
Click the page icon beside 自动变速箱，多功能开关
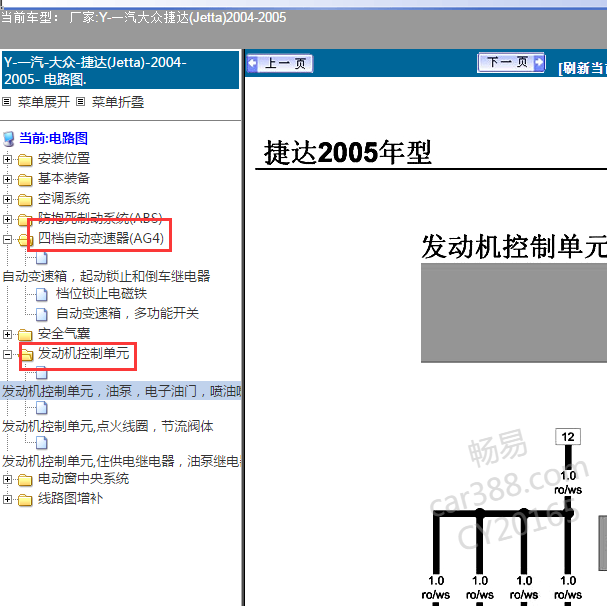(x=42, y=314)
